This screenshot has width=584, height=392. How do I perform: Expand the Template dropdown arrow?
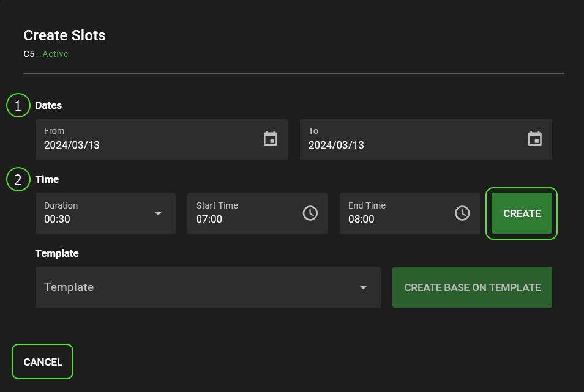(363, 287)
